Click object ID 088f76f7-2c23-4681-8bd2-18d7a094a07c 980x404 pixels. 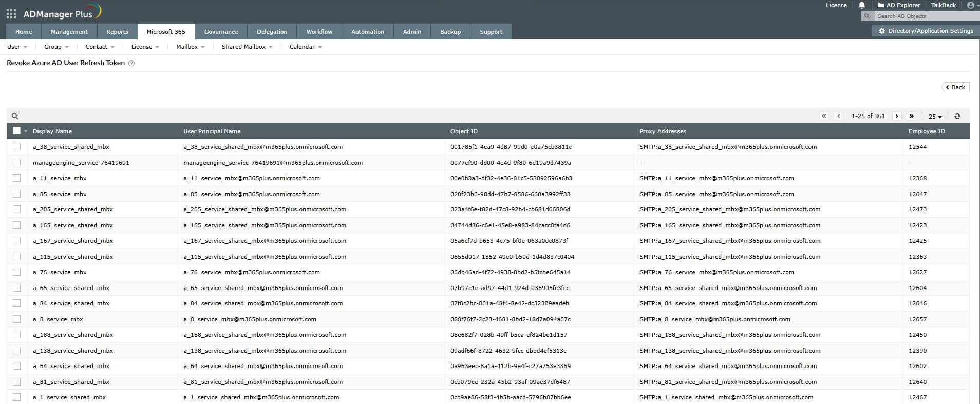tap(511, 319)
